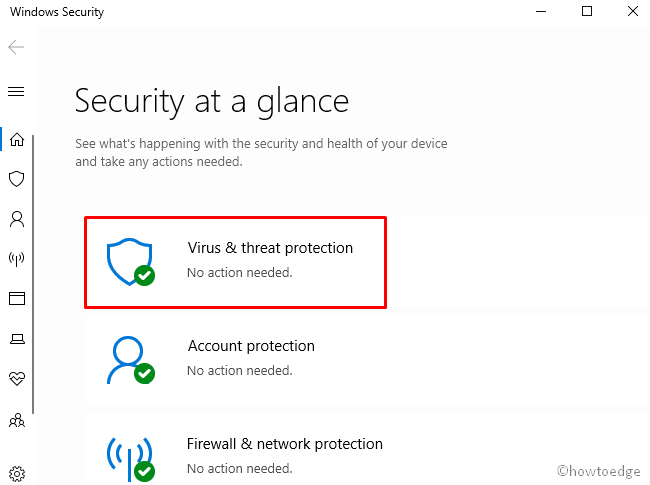Click the Firewall wireless signal tile icon
Viewport: 650px width, 485px height.
point(128,455)
